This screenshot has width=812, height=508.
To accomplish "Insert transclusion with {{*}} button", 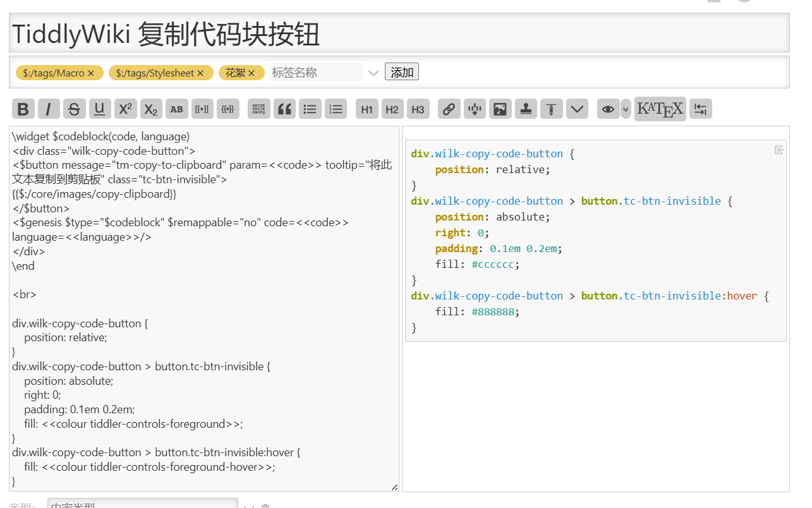I will pos(228,109).
